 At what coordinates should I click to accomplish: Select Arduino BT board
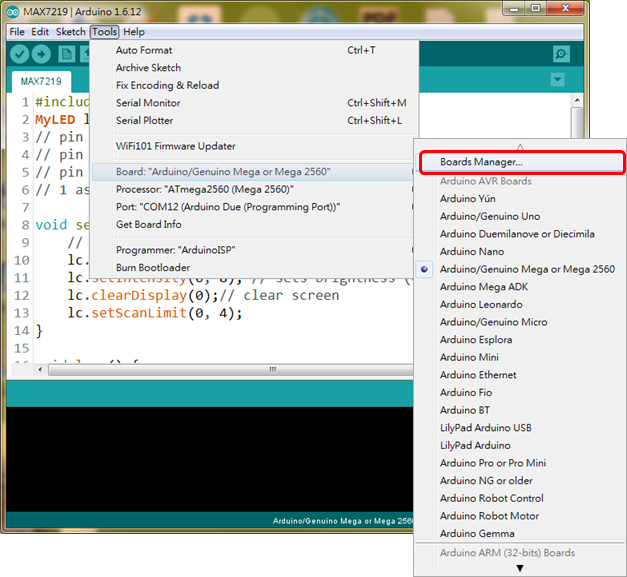coord(520,410)
